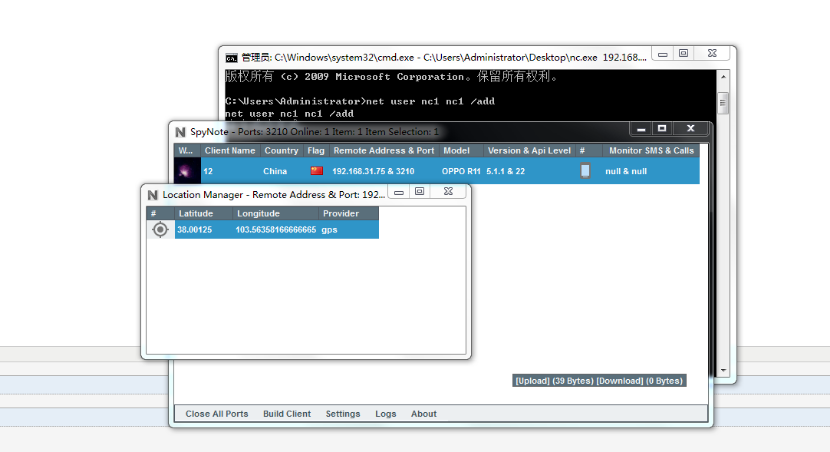This screenshot has height=452, width=830.
Task: Click the gps provider cell
Action: click(329, 230)
